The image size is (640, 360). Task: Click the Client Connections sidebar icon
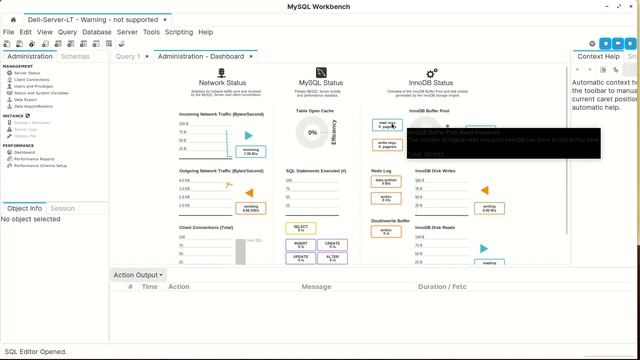pyautogui.click(x=9, y=80)
